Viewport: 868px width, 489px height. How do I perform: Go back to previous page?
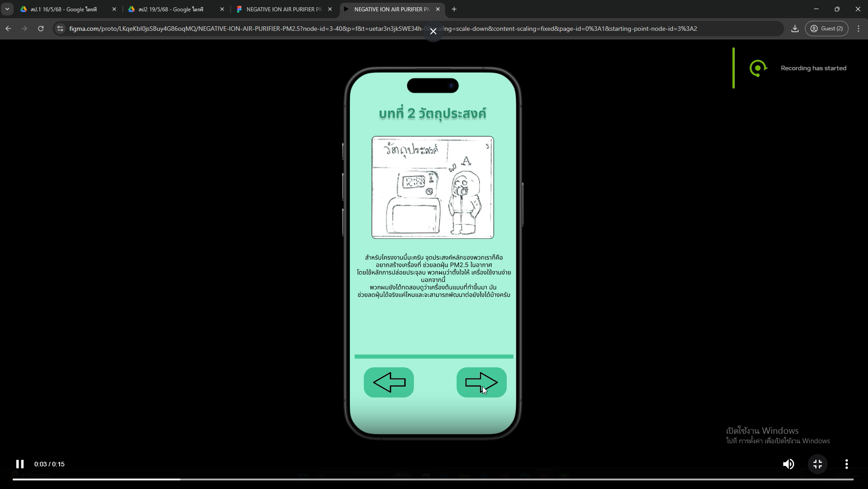click(x=8, y=29)
